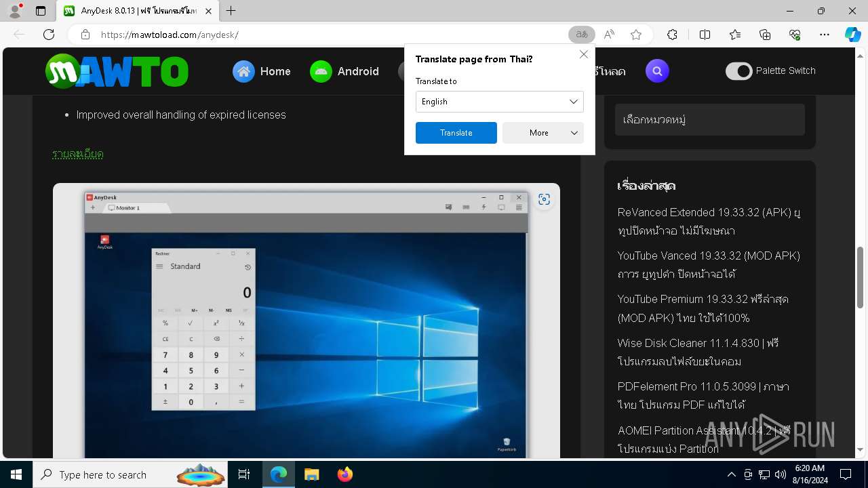Click the taskbar clock

tap(809, 474)
